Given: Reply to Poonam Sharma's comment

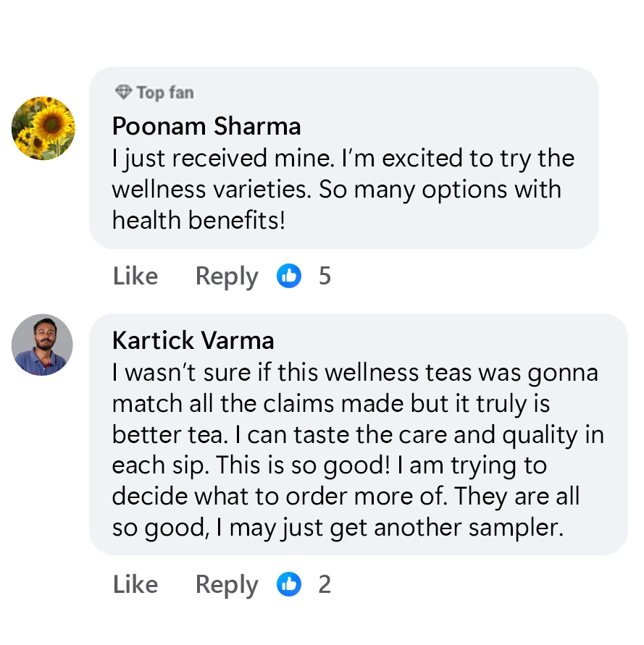Looking at the screenshot, I should pos(226,276).
